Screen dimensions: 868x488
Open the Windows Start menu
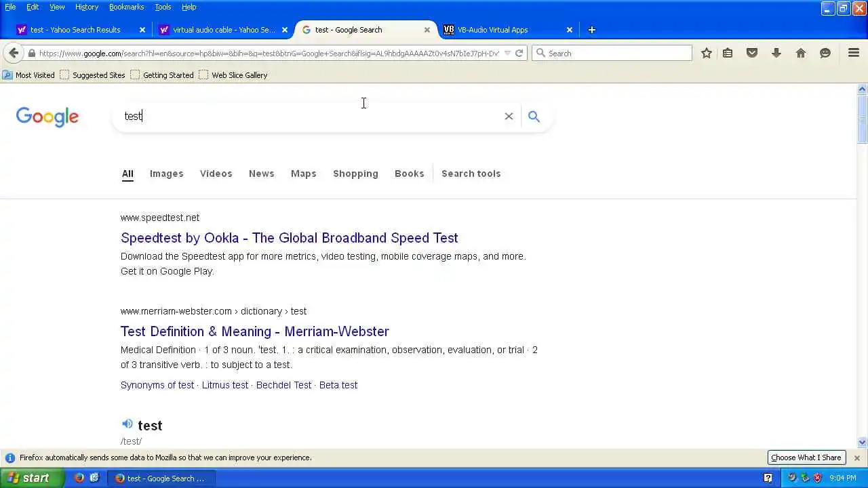[x=33, y=478]
